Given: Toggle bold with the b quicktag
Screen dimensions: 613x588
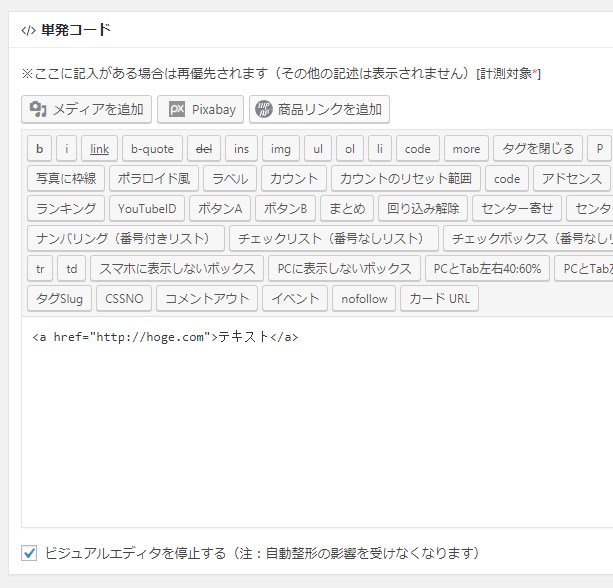Looking at the screenshot, I should (x=39, y=149).
